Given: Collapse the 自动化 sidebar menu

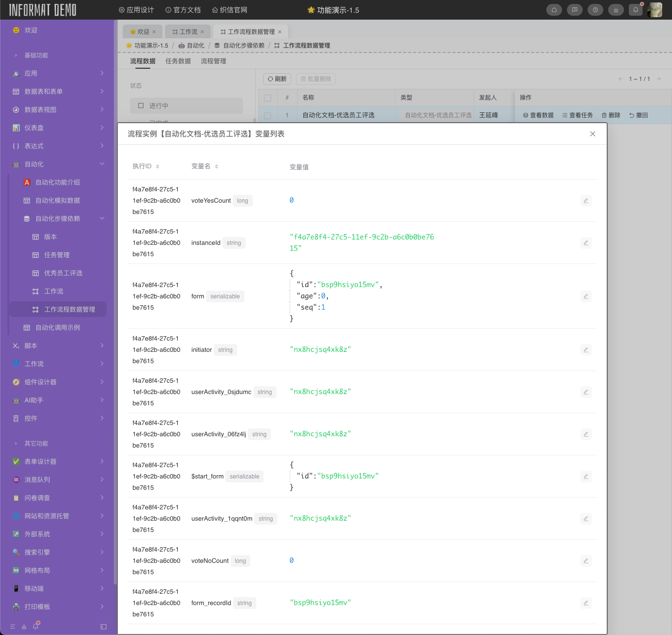Looking at the screenshot, I should pyautogui.click(x=102, y=164).
